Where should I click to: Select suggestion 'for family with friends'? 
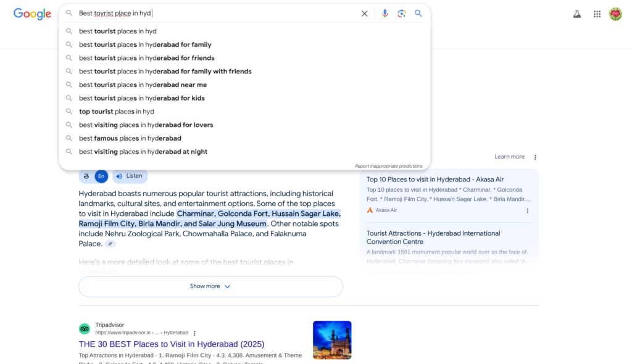coord(244,72)
